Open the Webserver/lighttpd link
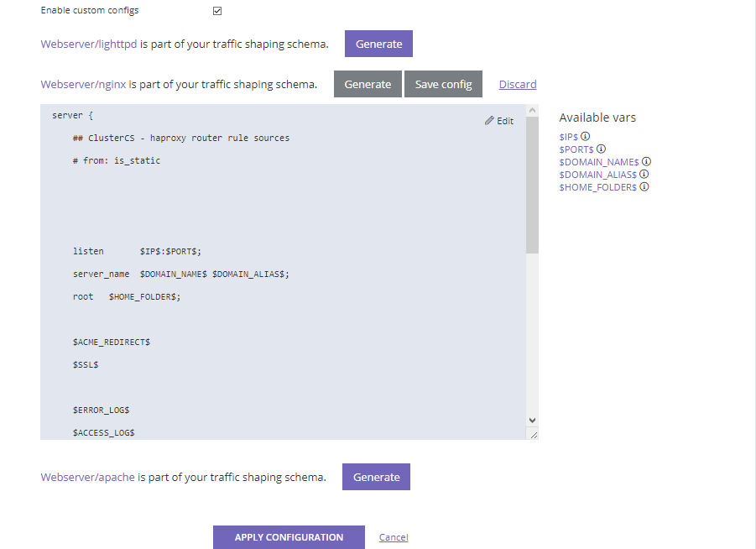This screenshot has height=549, width=756. (x=89, y=44)
